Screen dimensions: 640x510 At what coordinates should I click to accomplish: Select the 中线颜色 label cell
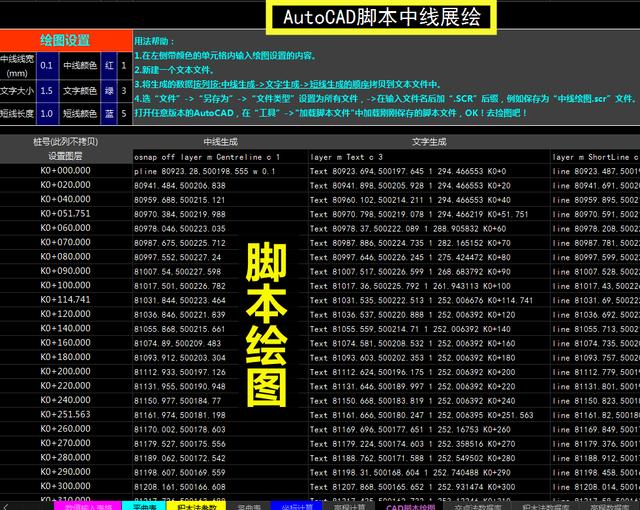pyautogui.click(x=79, y=65)
